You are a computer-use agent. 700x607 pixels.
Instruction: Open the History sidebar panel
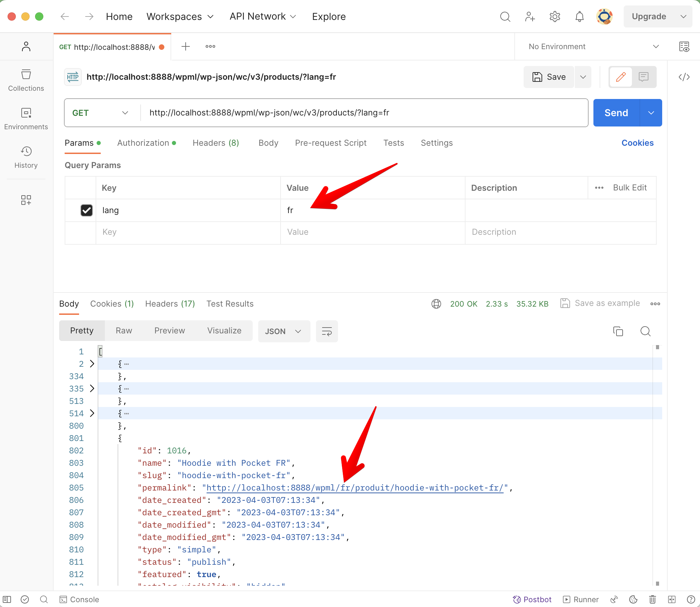point(26,157)
